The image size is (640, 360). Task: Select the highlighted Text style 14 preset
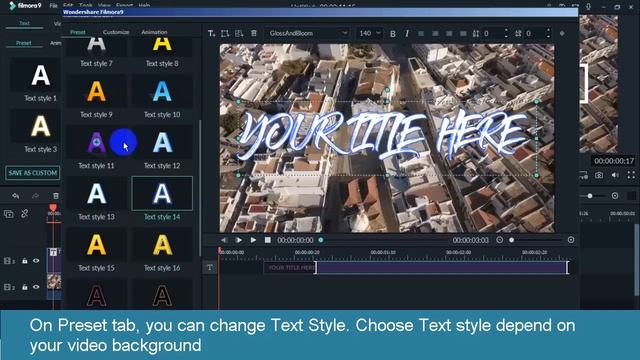click(x=162, y=199)
